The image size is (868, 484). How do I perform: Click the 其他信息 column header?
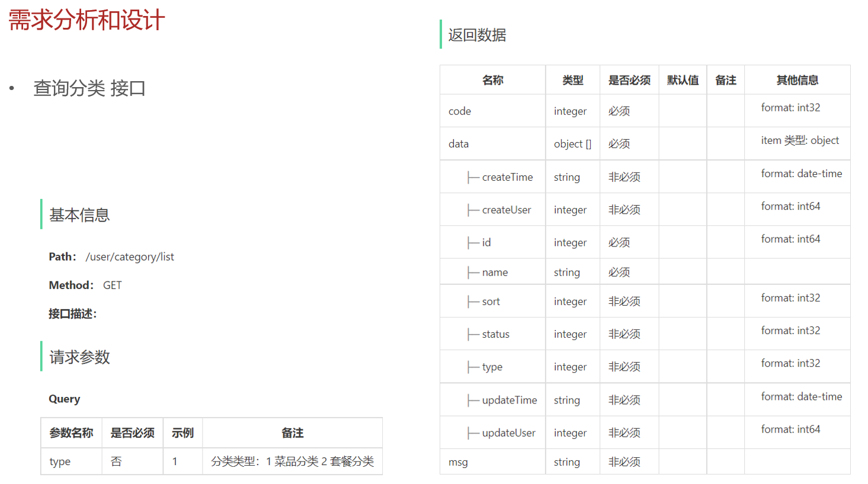[797, 80]
